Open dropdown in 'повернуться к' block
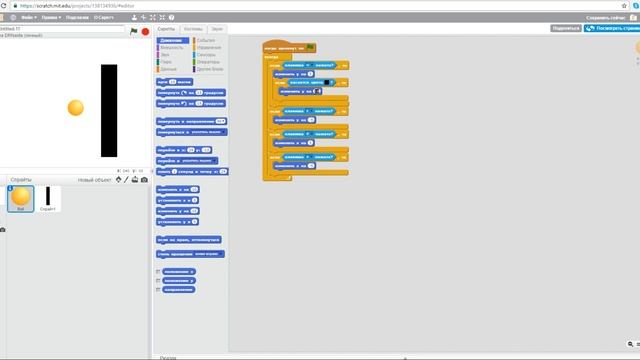 (x=224, y=132)
